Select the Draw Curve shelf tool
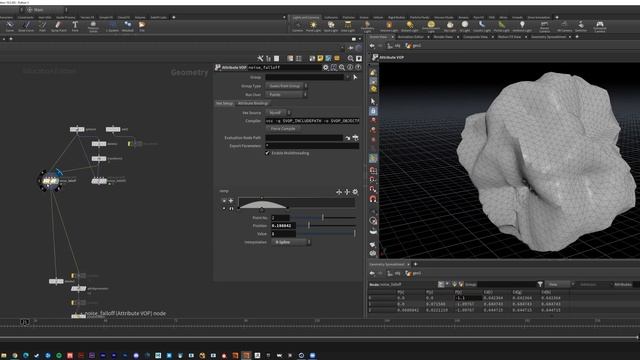 [x=26, y=27]
